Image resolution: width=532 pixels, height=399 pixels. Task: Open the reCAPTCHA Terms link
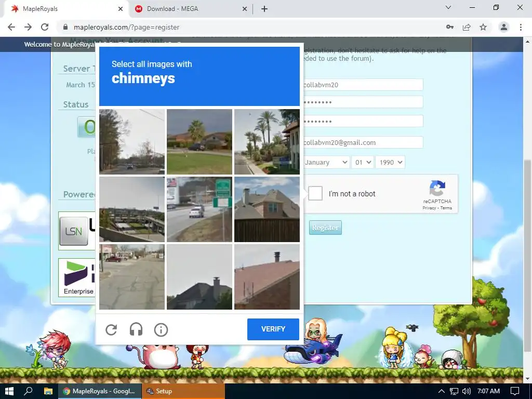coord(446,208)
